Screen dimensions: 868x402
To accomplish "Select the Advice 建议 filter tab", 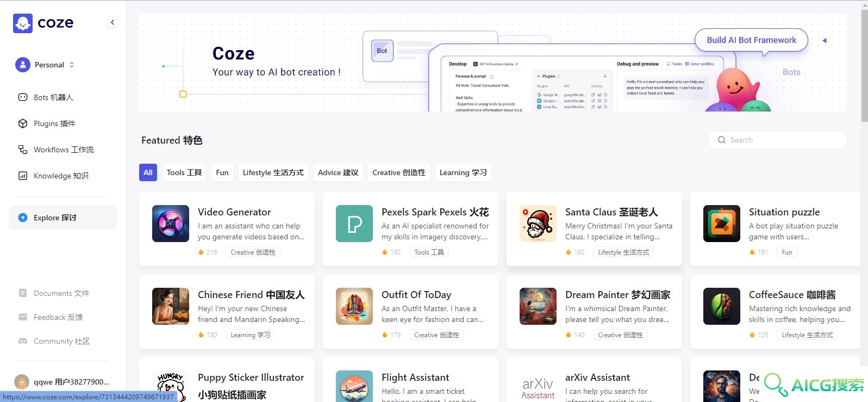I will [338, 172].
